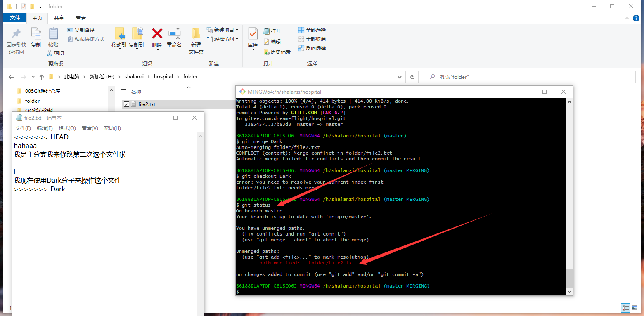This screenshot has width=644, height=316.
Task: Switch to the Home (主页) tab
Action: click(37, 18)
